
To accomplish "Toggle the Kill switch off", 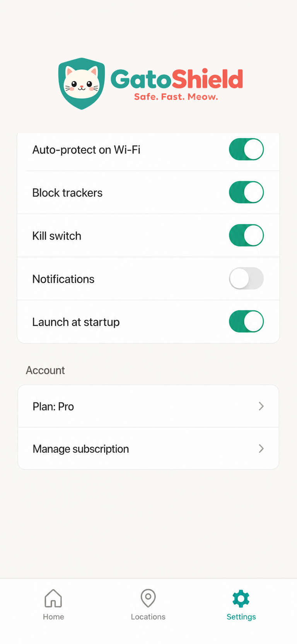I will (246, 235).
